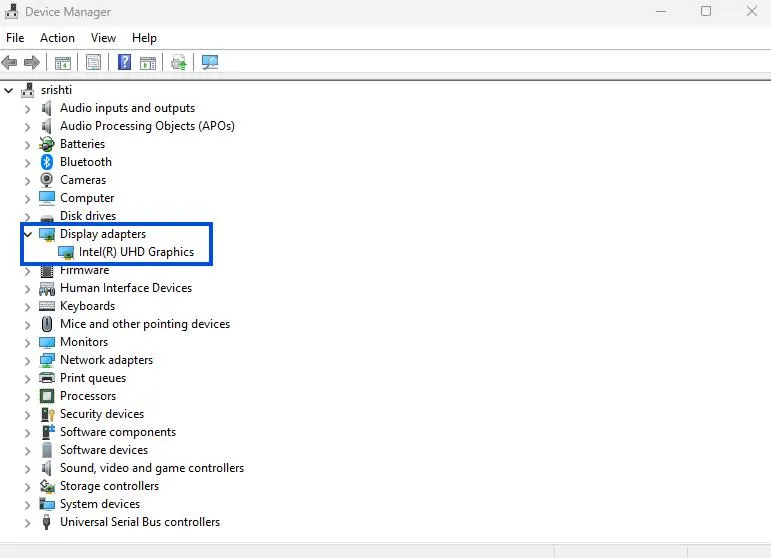771x558 pixels.
Task: Click the Back arrow toolbar icon
Action: [10, 62]
